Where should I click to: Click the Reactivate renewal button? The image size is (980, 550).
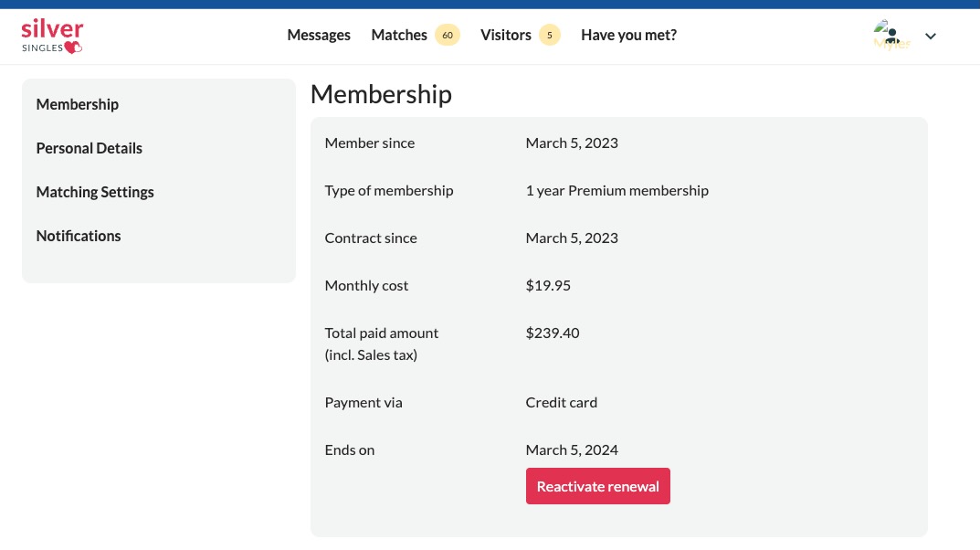597,486
